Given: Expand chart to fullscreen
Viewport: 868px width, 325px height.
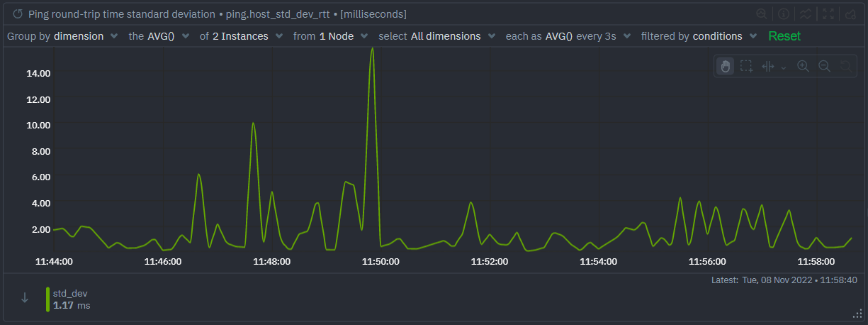Looking at the screenshot, I should (828, 13).
